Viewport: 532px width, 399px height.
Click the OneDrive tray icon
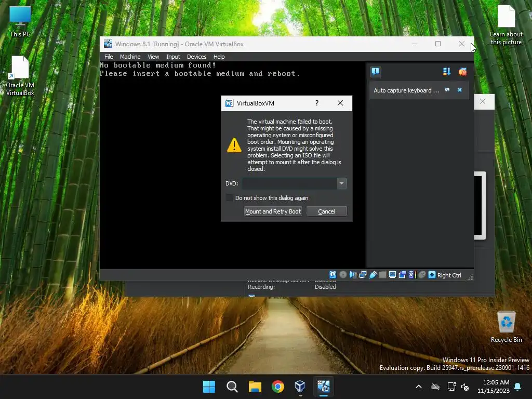tap(435, 387)
